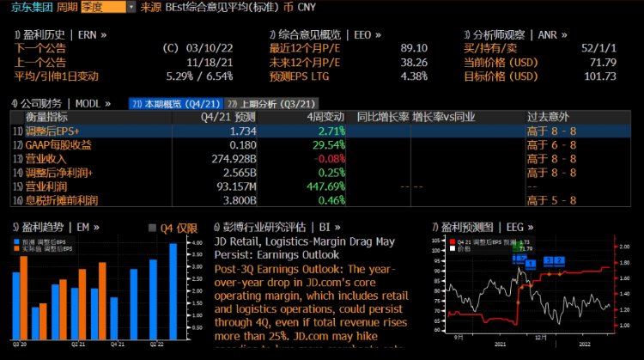Click event marker 3 on forecast chart
644x360 pixels.
[x=549, y=260]
